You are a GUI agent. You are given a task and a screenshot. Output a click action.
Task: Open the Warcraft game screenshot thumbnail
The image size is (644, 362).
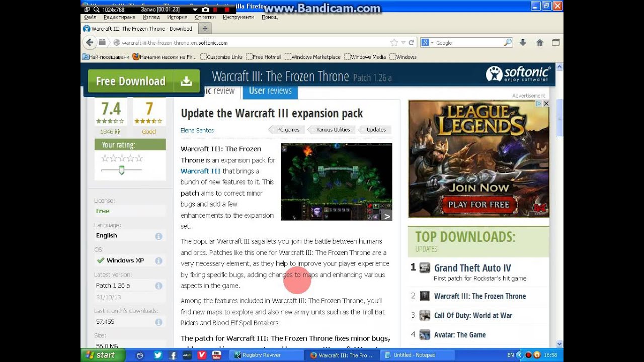337,182
